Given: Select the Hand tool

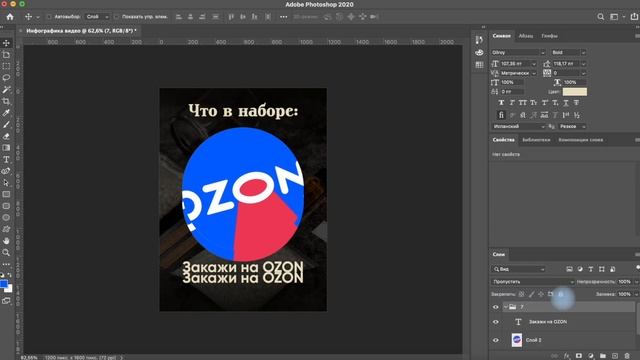Looking at the screenshot, I should click(x=6, y=241).
